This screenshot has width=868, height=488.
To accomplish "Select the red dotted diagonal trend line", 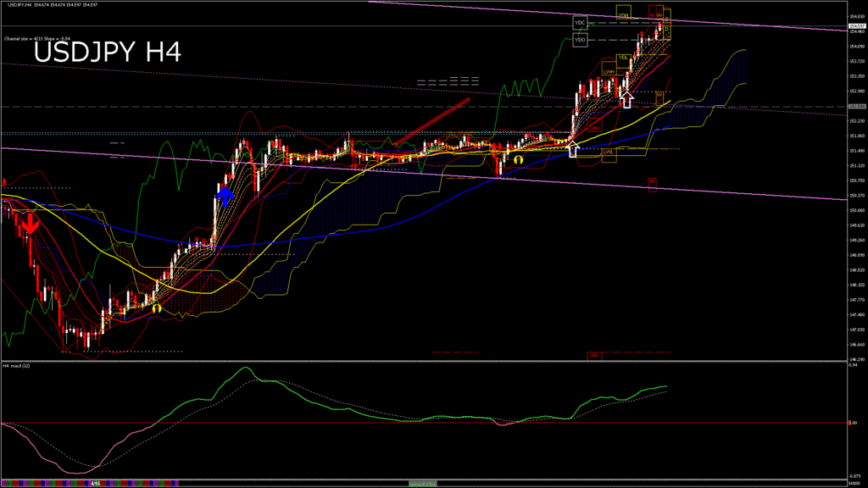I will [x=433, y=120].
